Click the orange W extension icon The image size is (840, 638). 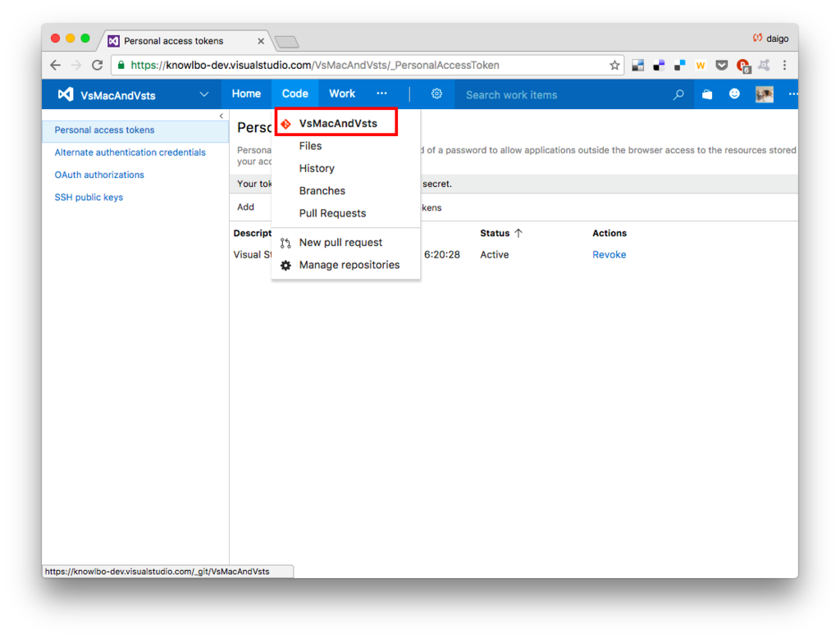click(x=701, y=66)
